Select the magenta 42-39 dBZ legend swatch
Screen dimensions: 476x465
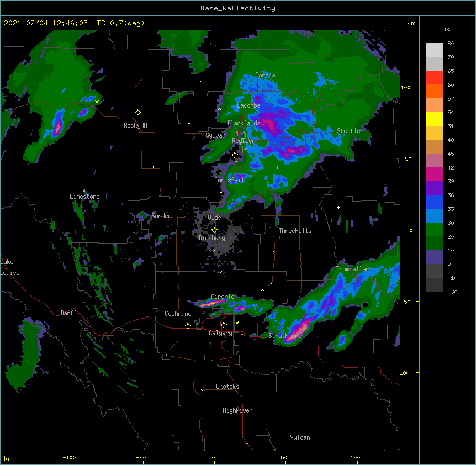(x=434, y=174)
